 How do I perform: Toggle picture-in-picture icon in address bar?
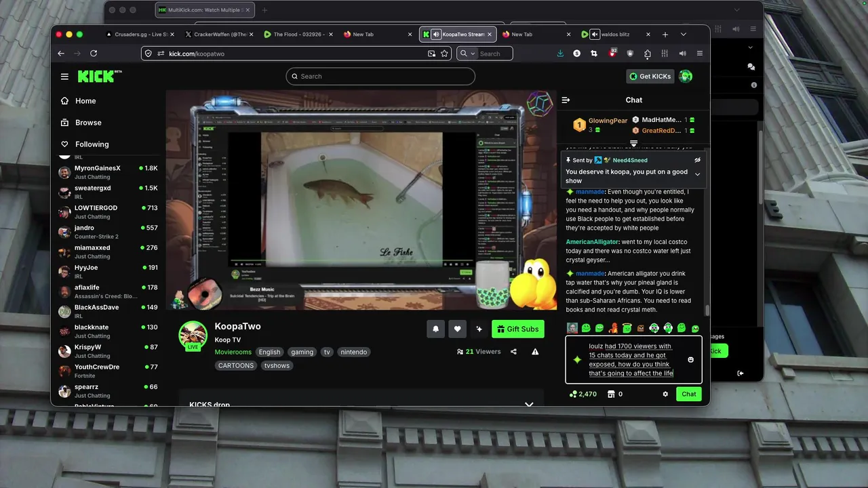tap(431, 54)
